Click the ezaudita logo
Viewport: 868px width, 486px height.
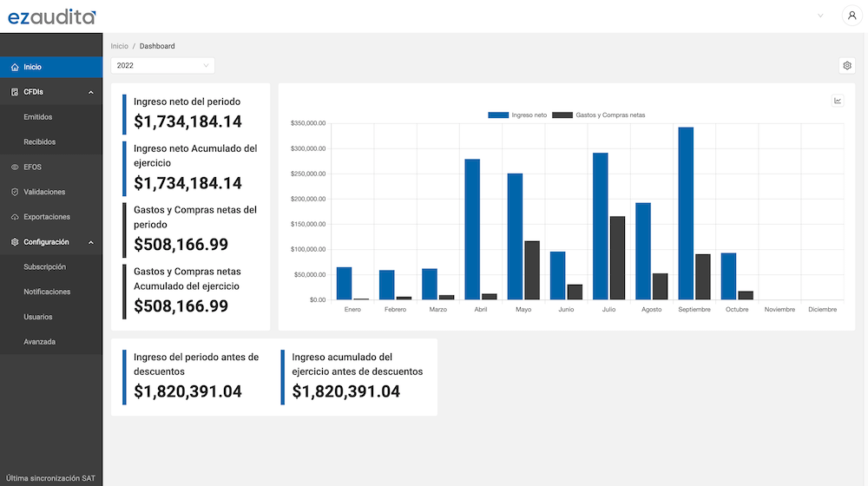click(x=52, y=16)
